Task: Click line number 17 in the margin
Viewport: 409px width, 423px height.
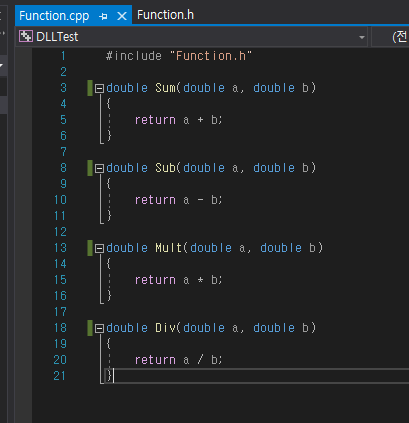Action: (x=60, y=312)
